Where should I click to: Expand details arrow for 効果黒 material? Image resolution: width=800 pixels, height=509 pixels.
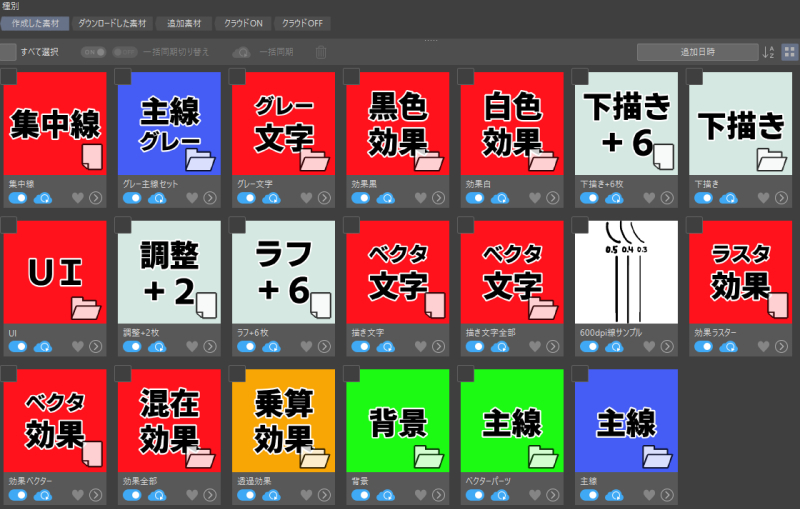click(438, 198)
